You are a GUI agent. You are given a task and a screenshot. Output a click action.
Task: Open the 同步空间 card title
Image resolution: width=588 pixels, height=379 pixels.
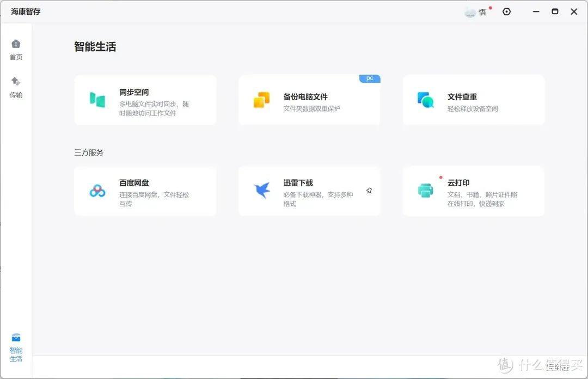(x=134, y=93)
